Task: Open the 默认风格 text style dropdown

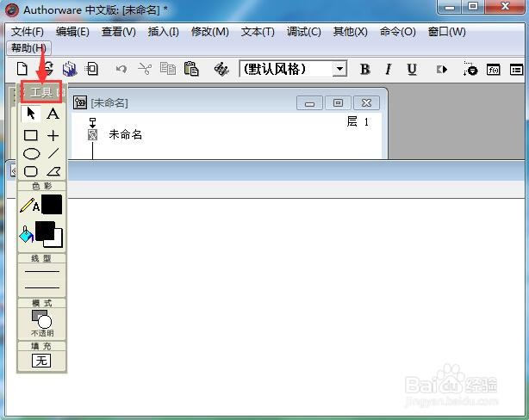Action: [x=339, y=69]
